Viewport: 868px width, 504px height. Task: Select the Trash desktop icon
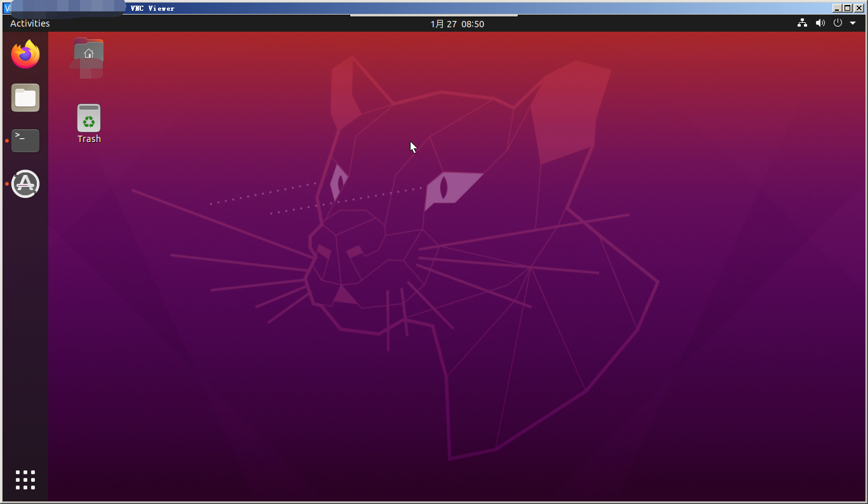pyautogui.click(x=89, y=124)
